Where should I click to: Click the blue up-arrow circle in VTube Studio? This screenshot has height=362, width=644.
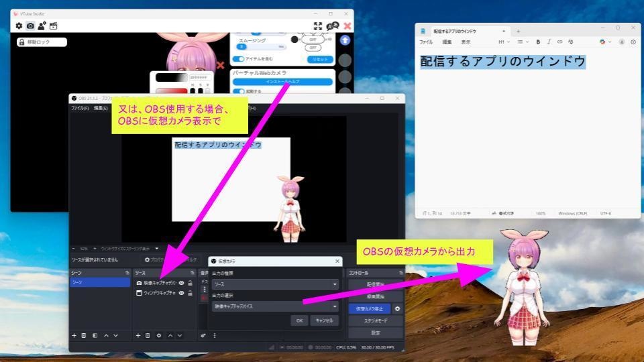tap(345, 40)
